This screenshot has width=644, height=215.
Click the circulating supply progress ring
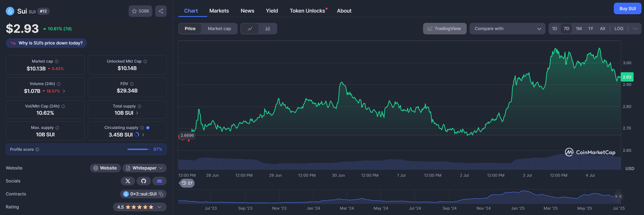point(137,134)
